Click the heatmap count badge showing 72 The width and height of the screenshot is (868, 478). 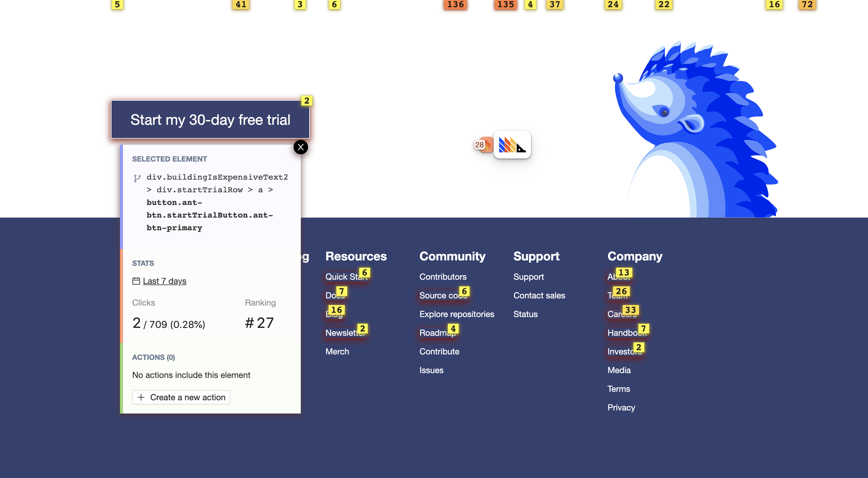(x=807, y=5)
